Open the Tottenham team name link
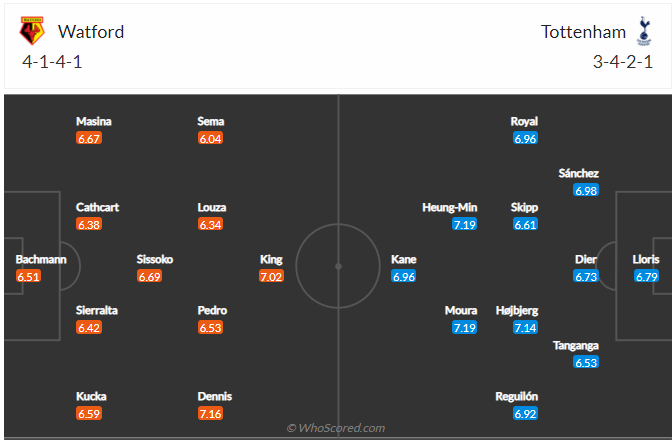The width and height of the screenshot is (672, 440). click(x=583, y=31)
